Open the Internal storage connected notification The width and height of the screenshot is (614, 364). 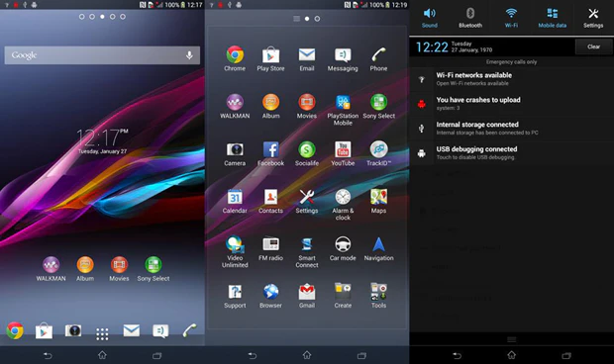[x=511, y=129]
